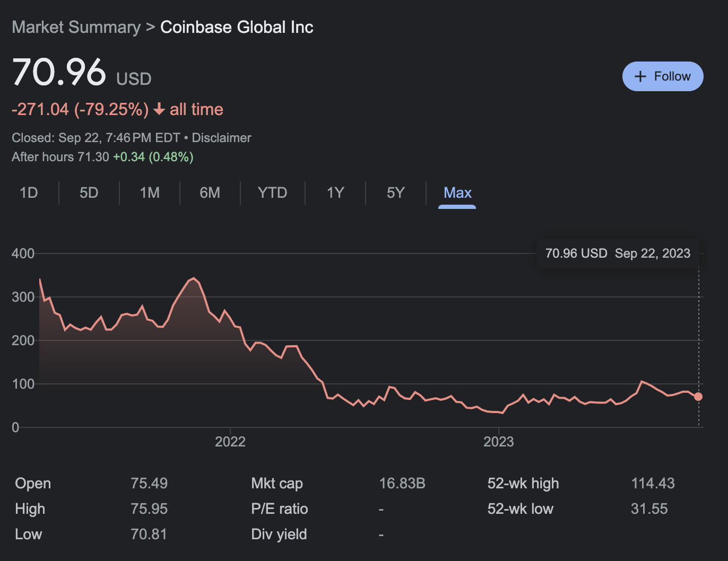
Task: Click the red downward arrow beside all time
Action: tap(159, 109)
